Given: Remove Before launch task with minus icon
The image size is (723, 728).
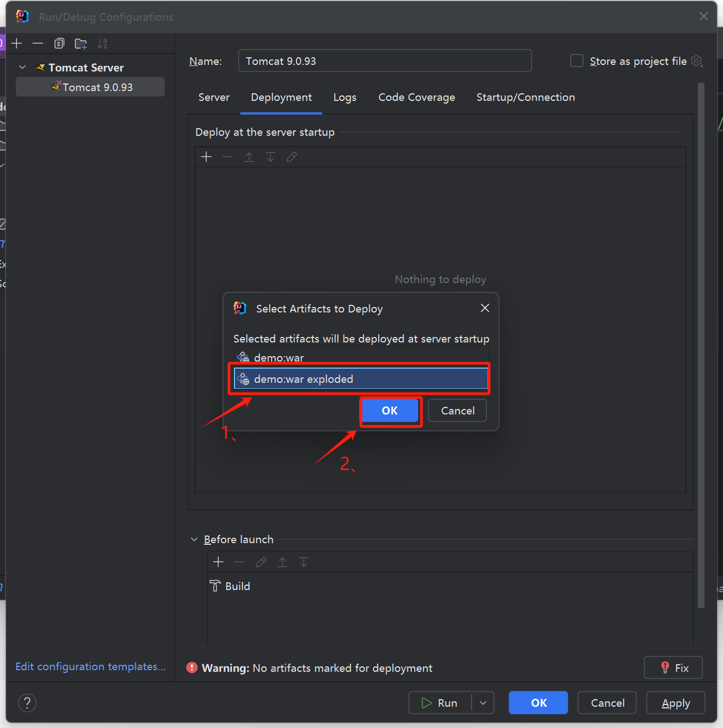Looking at the screenshot, I should click(239, 562).
